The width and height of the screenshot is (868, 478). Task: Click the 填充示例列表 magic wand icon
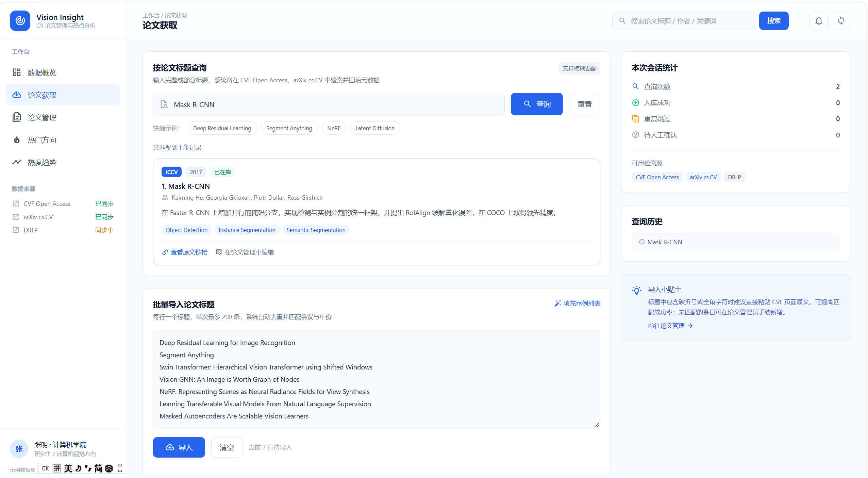pos(557,303)
